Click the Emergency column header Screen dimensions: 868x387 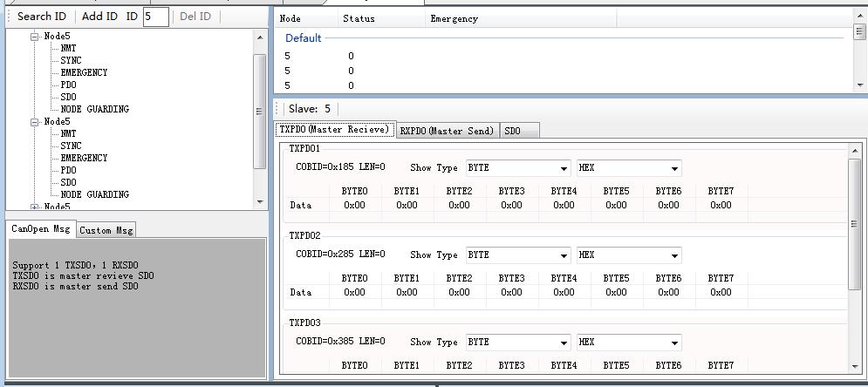click(454, 18)
